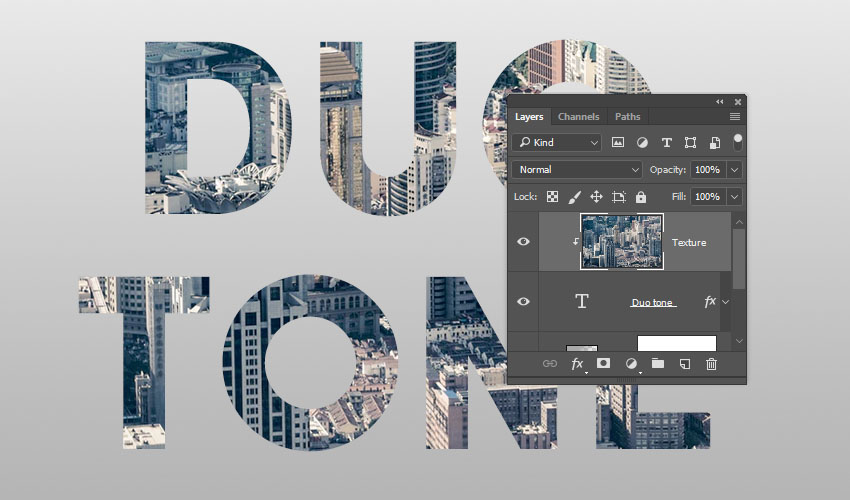This screenshot has height=500, width=850.
Task: Expand the Duo tone layer effects
Action: tap(726, 301)
